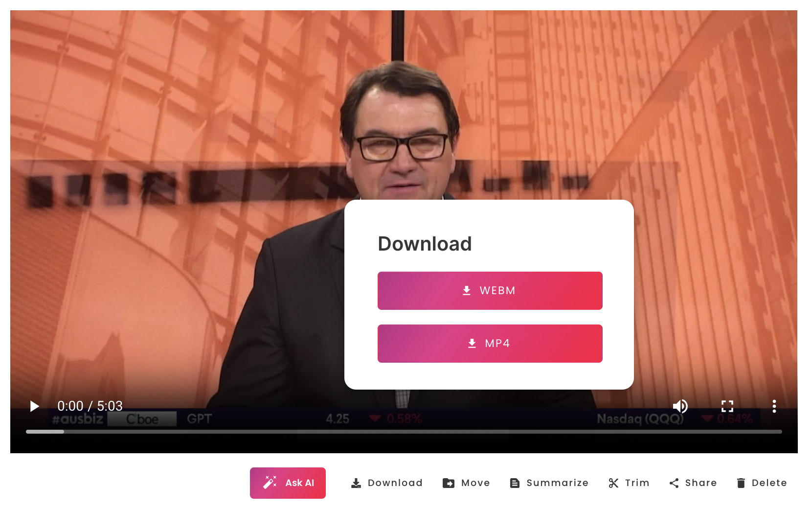
Task: Download the video as WEBM
Action: 490,291
